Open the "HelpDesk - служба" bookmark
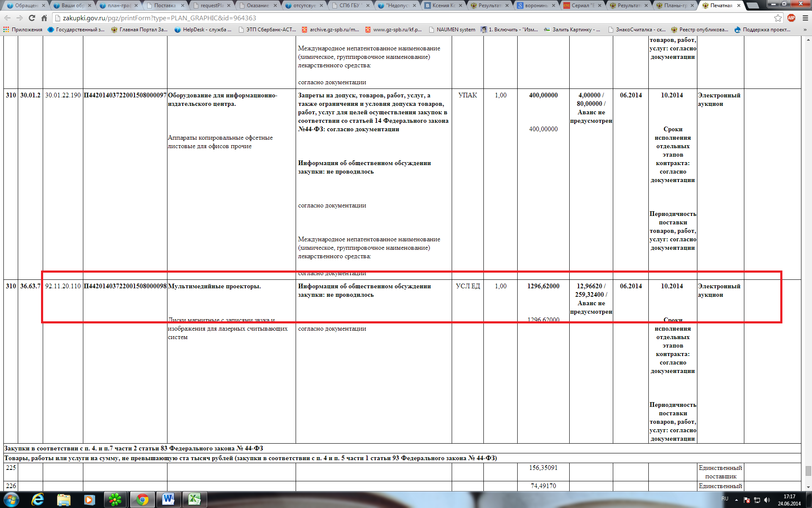Screen dimensions: 812x508 (203, 30)
